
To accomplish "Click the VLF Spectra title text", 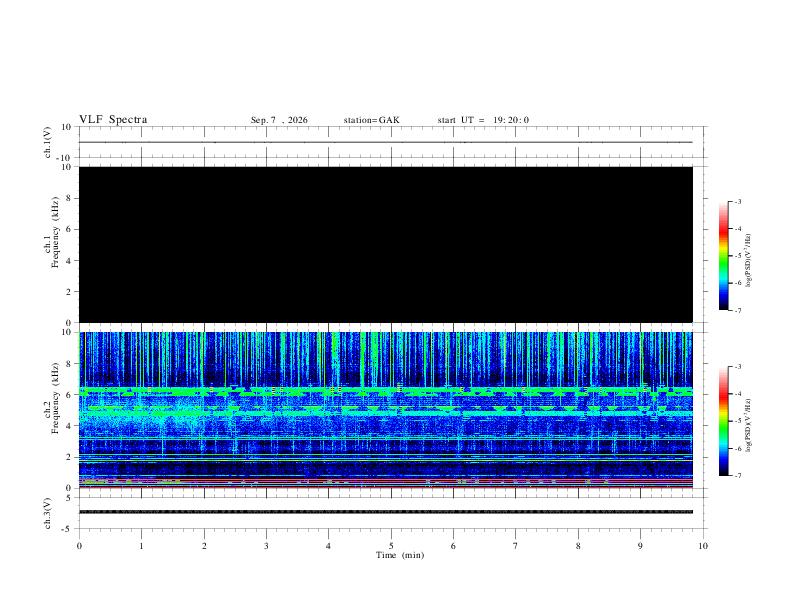I will coord(113,120).
